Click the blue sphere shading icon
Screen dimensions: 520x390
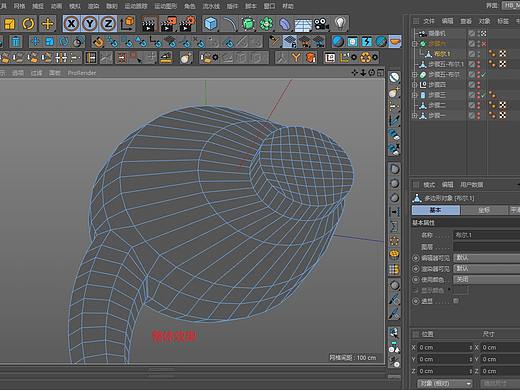point(338,42)
